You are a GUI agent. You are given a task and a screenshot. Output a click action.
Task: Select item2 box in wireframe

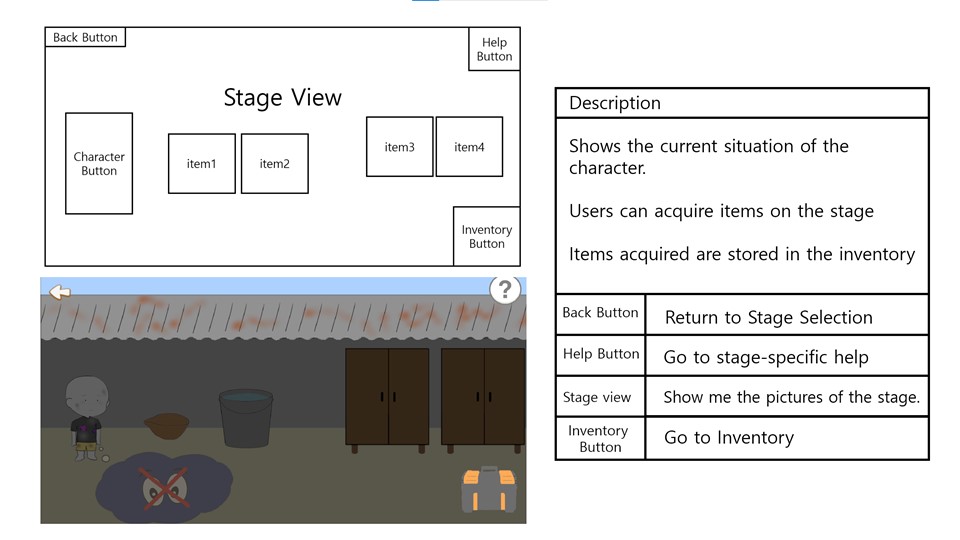click(x=275, y=163)
